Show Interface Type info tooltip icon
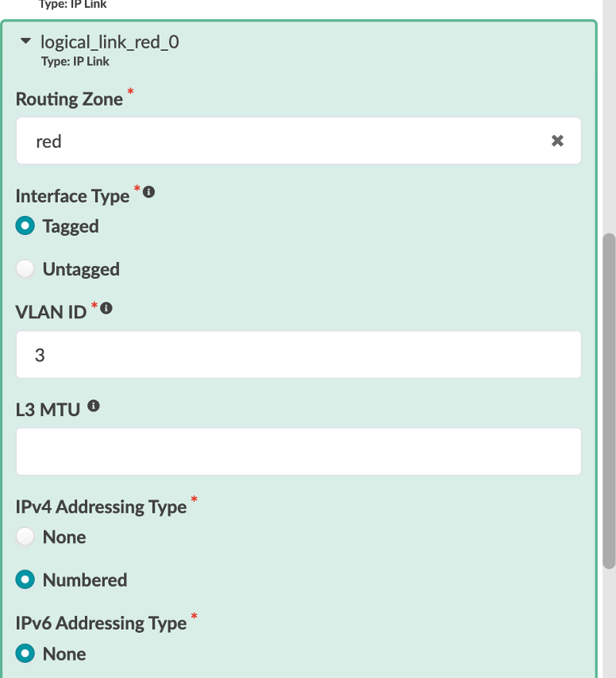 148,192
